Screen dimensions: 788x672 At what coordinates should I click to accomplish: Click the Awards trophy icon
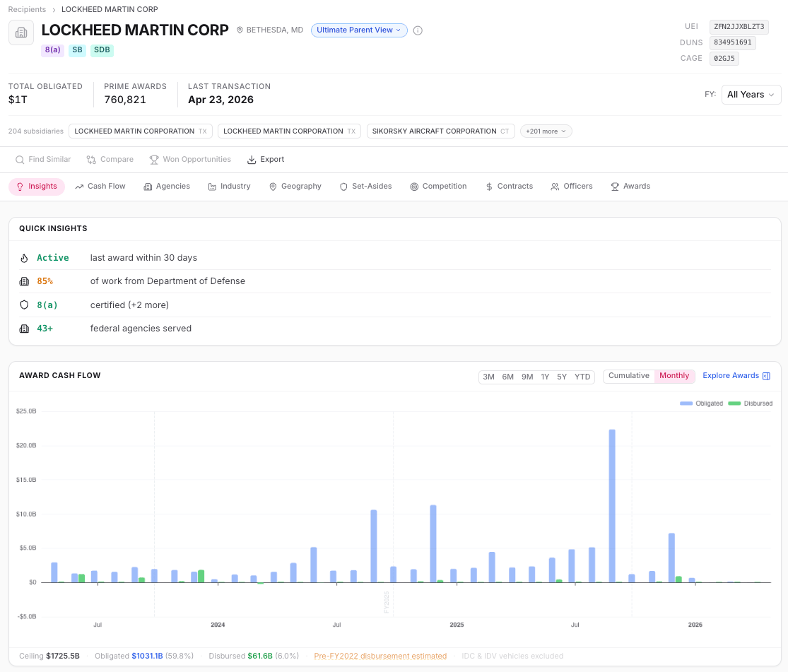(615, 187)
